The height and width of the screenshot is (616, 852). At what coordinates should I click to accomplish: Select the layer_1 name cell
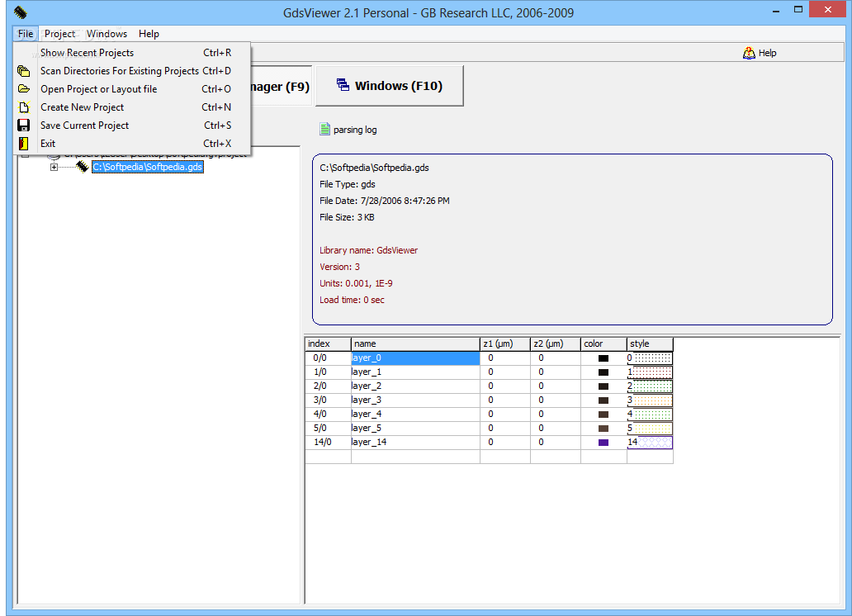coord(415,372)
